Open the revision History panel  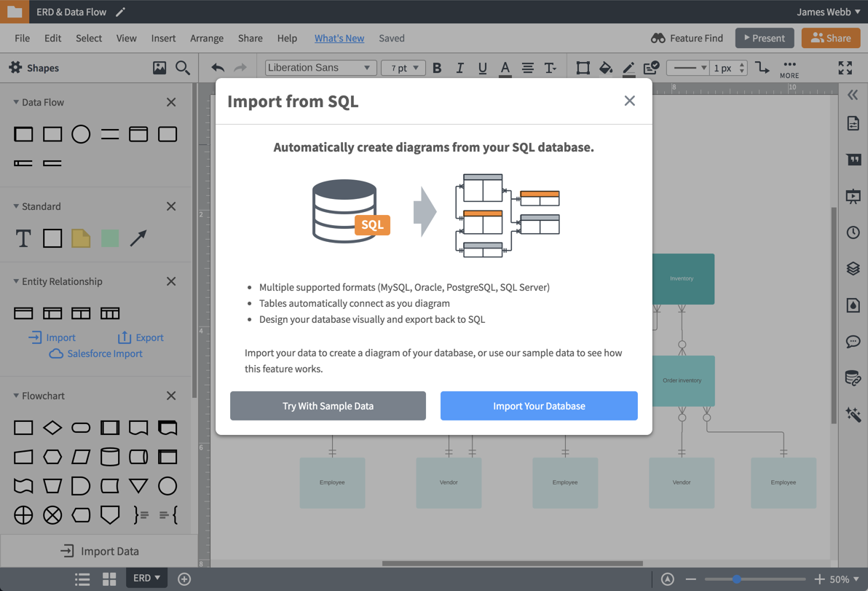pyautogui.click(x=853, y=232)
